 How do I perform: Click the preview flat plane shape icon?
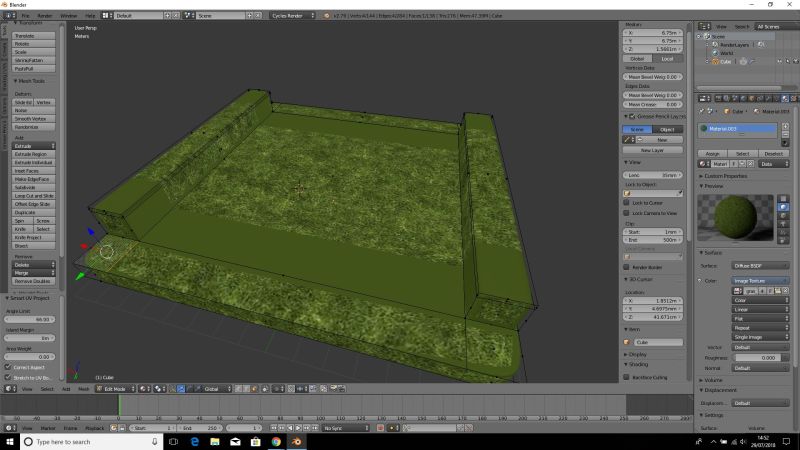(x=783, y=198)
